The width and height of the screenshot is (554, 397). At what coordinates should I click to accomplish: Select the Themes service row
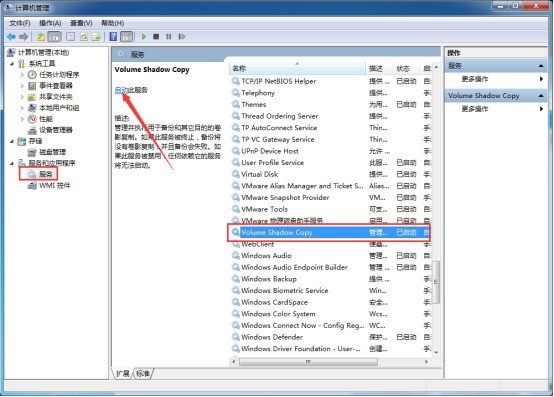pyautogui.click(x=330, y=105)
